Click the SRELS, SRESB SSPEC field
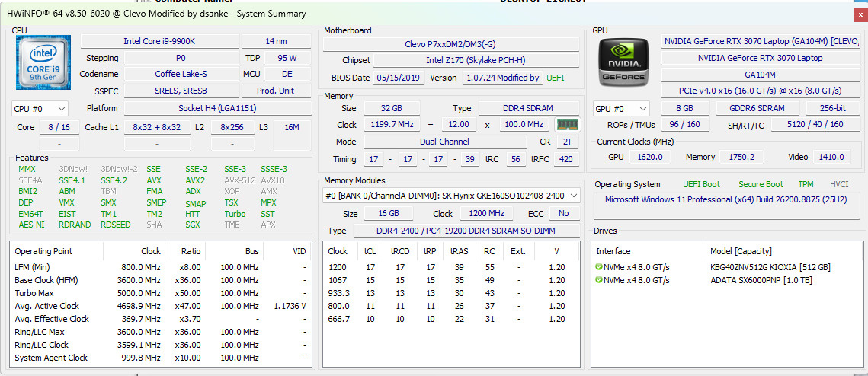The width and height of the screenshot is (868, 376). point(181,91)
